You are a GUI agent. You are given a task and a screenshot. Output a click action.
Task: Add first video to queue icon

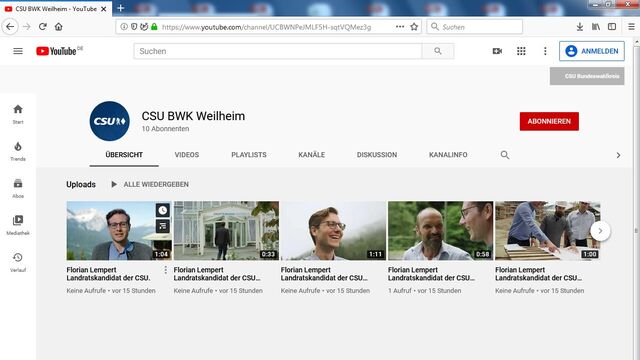click(x=163, y=226)
